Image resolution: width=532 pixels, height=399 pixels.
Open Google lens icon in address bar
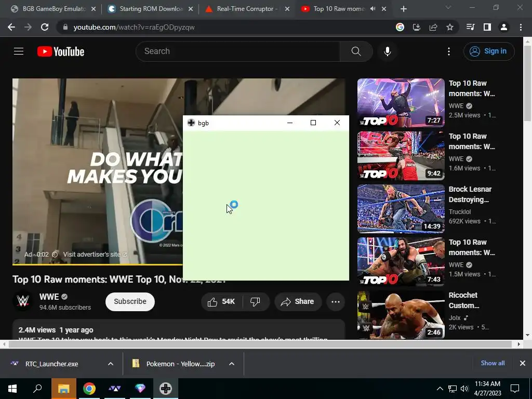(400, 27)
